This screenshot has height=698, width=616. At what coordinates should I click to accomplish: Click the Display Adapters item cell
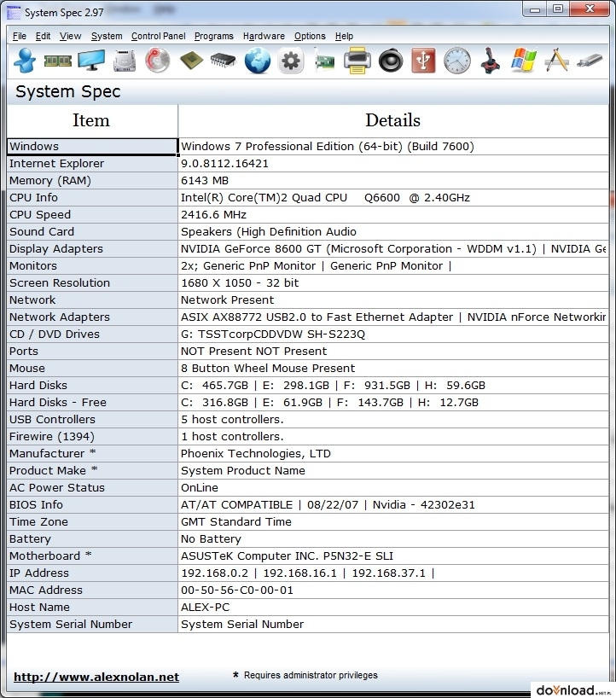pyautogui.click(x=92, y=248)
